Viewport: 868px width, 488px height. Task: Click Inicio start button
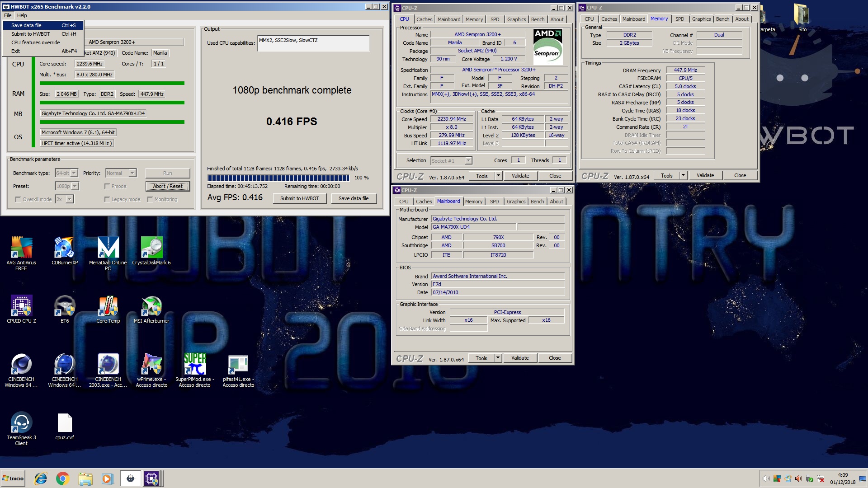13,479
